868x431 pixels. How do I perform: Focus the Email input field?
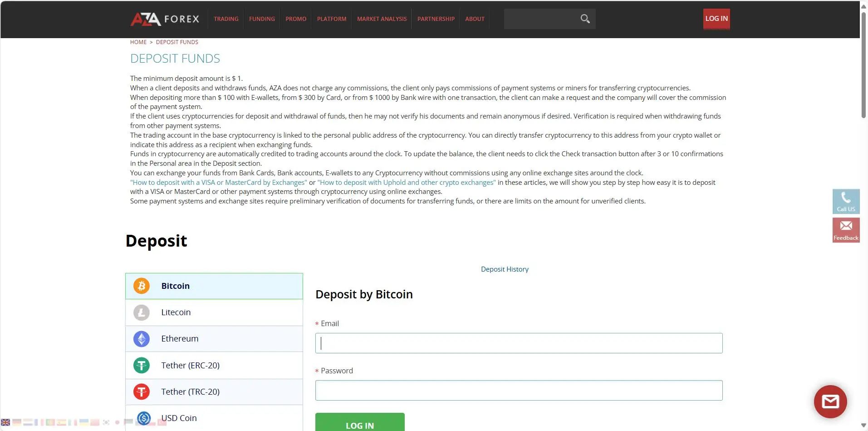[519, 343]
